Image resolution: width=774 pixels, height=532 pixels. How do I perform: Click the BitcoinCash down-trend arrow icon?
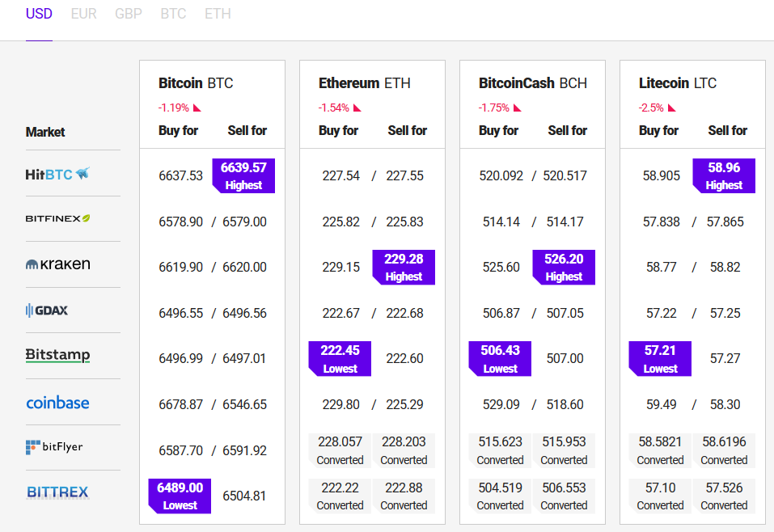pos(518,108)
